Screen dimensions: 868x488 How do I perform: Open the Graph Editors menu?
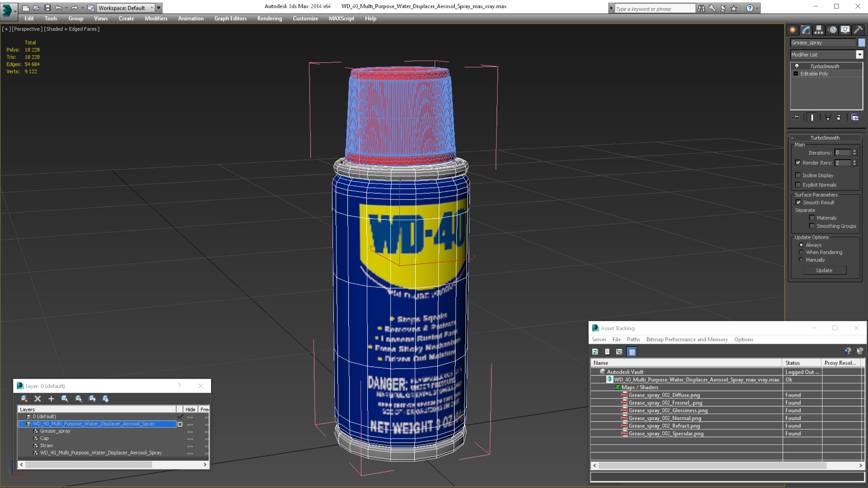pos(231,18)
